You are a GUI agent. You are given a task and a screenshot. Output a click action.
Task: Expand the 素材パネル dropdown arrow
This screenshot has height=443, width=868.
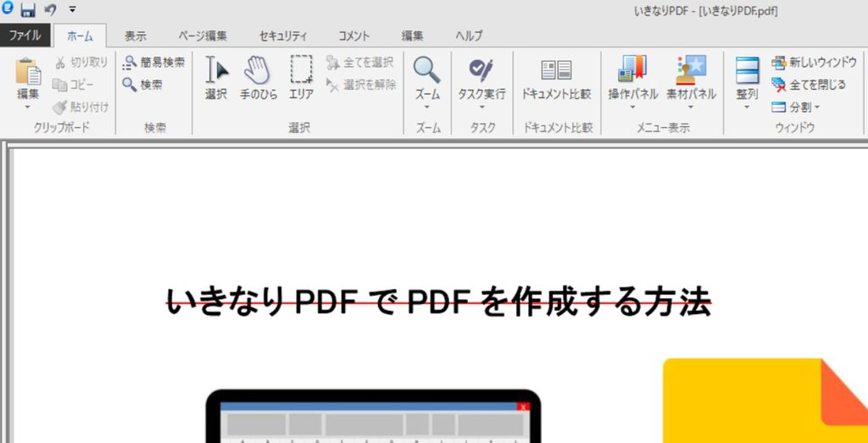(691, 108)
